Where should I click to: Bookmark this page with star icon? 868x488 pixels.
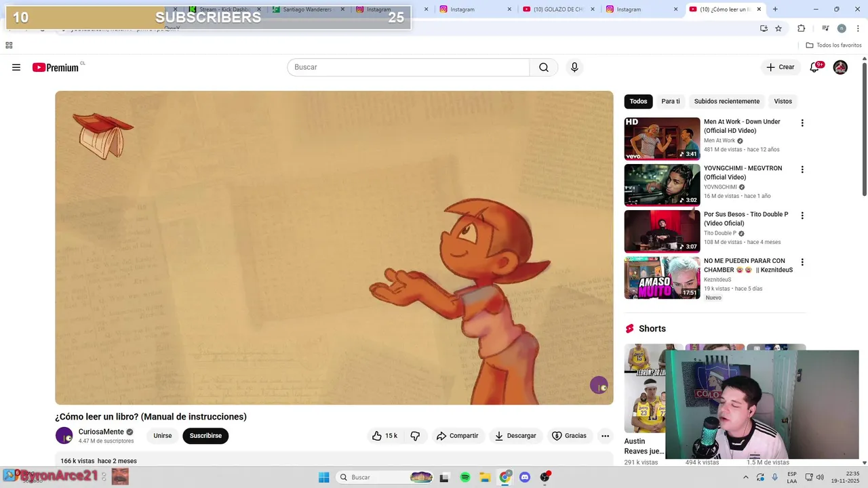pyautogui.click(x=778, y=28)
